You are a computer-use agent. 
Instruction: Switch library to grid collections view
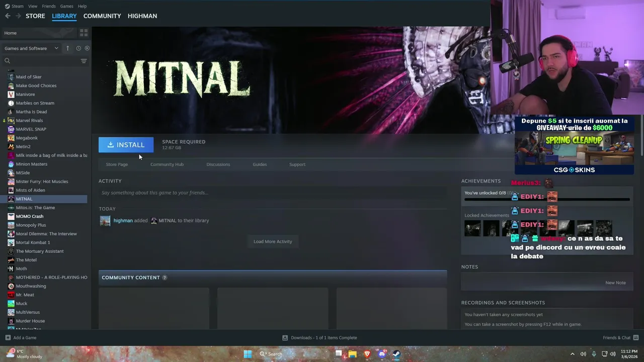pos(84,33)
